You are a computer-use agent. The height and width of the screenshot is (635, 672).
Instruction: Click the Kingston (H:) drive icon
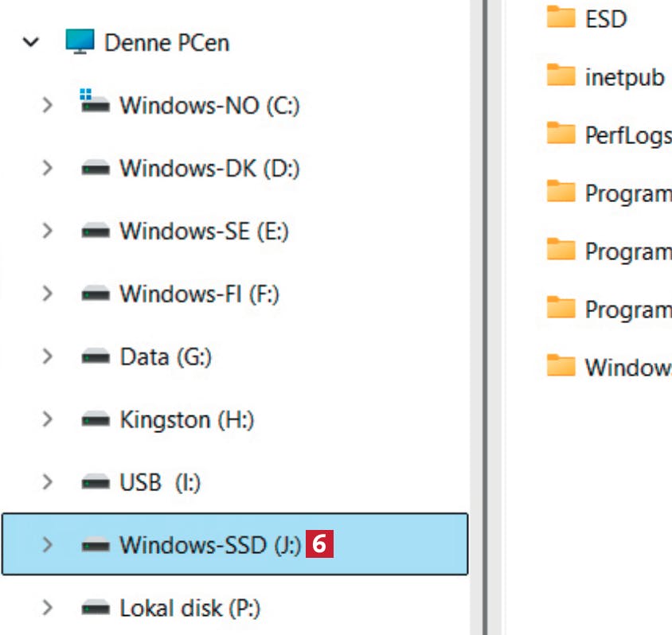point(96,419)
